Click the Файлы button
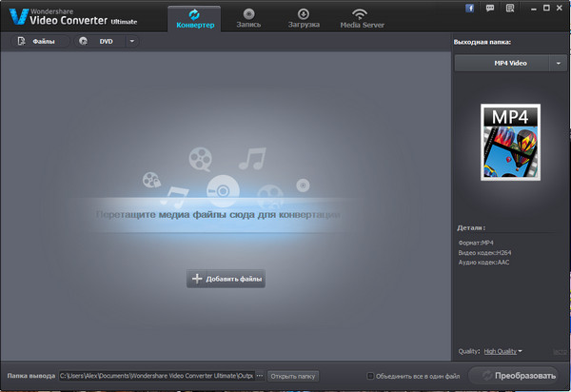Viewport: 571px width, 392px height. (x=36, y=41)
